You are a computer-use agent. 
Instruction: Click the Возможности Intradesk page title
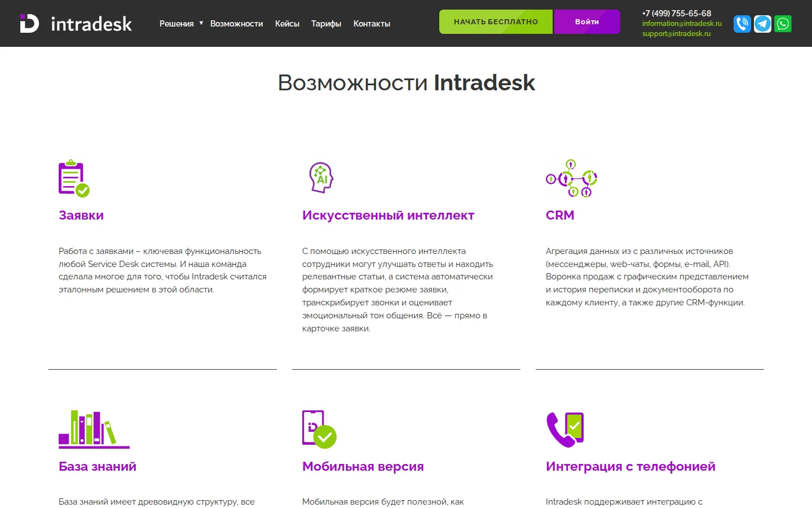406,82
